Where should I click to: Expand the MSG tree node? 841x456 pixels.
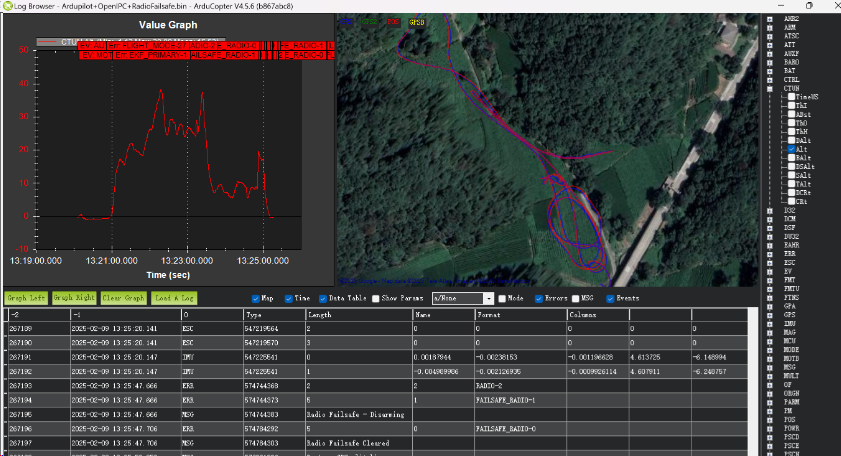(770, 367)
